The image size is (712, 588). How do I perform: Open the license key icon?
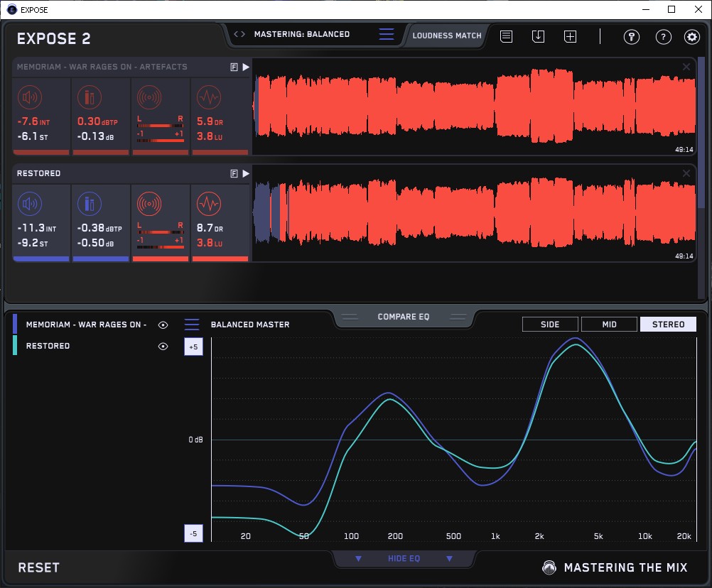click(631, 37)
